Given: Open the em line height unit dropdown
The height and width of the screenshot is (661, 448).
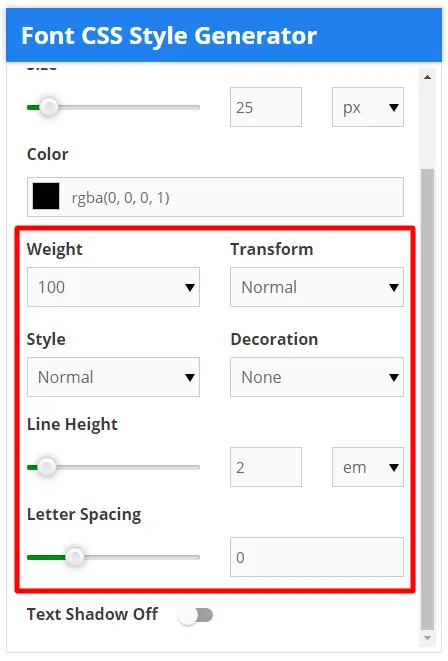Looking at the screenshot, I should [368, 467].
